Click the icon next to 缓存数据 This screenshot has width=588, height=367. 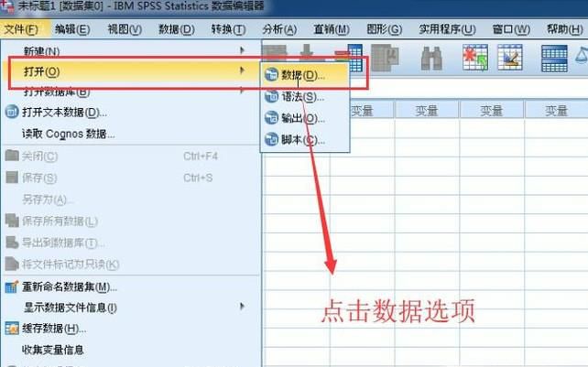[12, 329]
